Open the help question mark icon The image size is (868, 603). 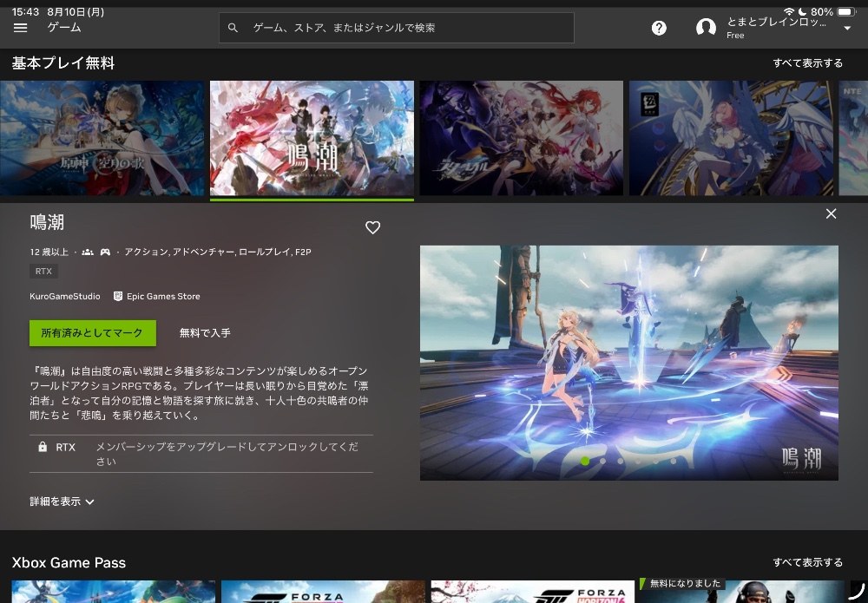pos(659,28)
